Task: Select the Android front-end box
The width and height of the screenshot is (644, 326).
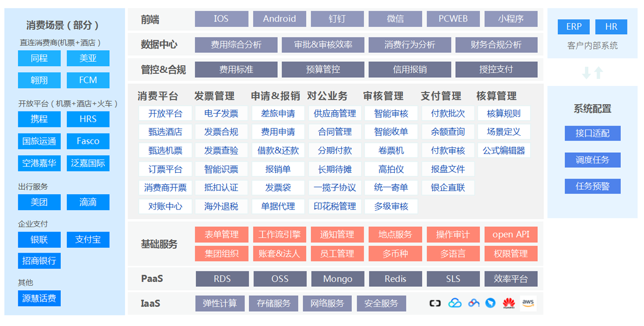Action: point(279,19)
